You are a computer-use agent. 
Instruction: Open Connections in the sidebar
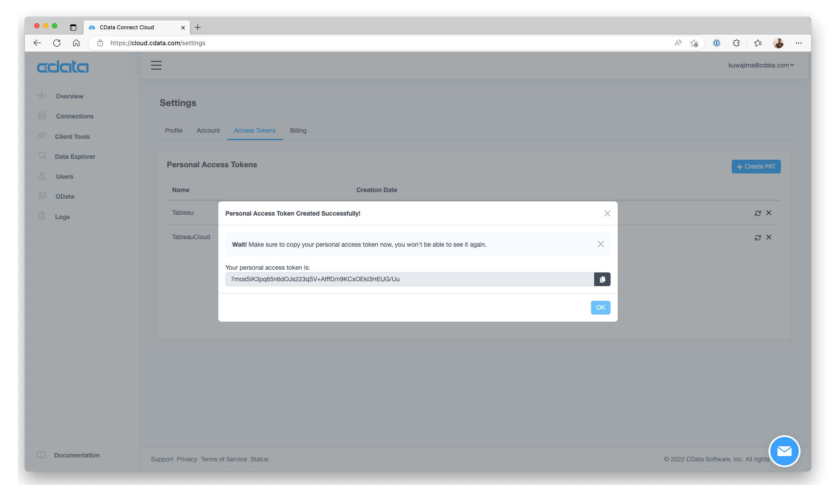[x=75, y=116]
